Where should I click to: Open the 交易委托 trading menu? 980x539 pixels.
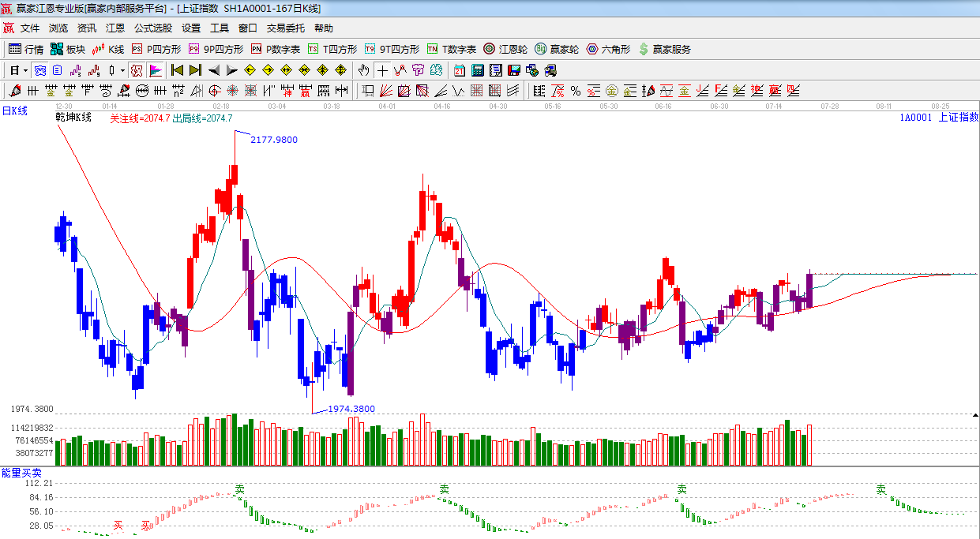tap(285, 28)
